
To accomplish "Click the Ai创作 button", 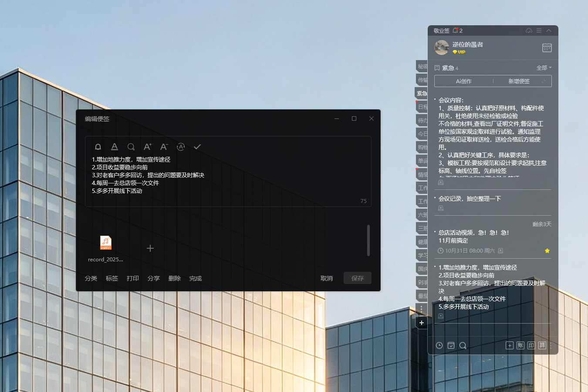I will [x=464, y=81].
